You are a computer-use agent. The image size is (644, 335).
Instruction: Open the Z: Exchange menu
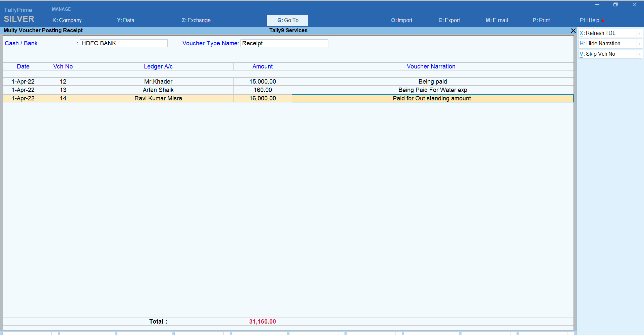pos(196,20)
